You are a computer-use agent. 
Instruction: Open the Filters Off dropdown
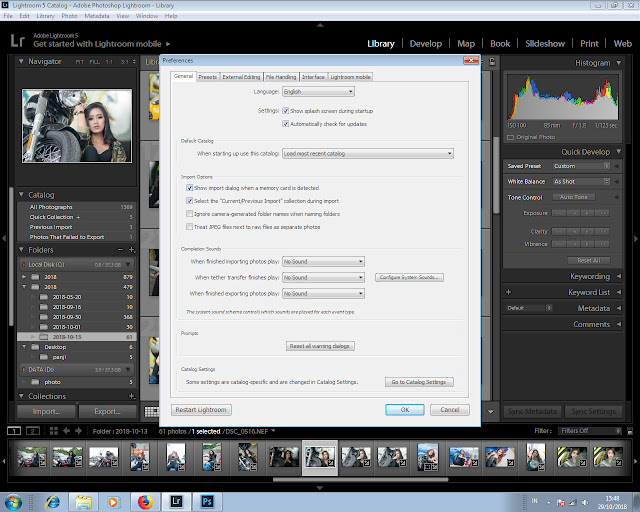pos(590,431)
